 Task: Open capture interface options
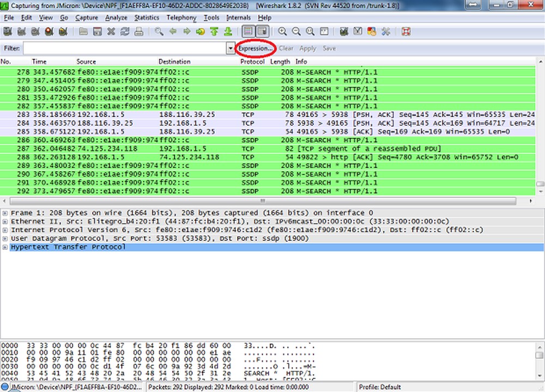(x=22, y=31)
